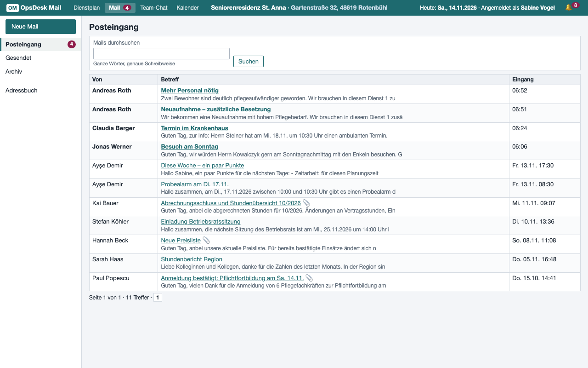The height and width of the screenshot is (368, 588).
Task: Click paperclip icon on Abrechnungsschluss mail
Action: click(307, 203)
